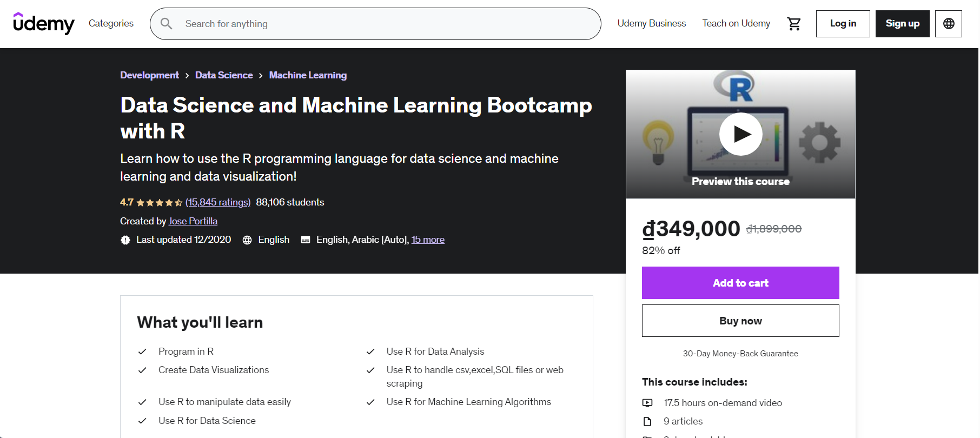This screenshot has width=980, height=438.
Task: Open the shopping cart icon
Action: 793,24
